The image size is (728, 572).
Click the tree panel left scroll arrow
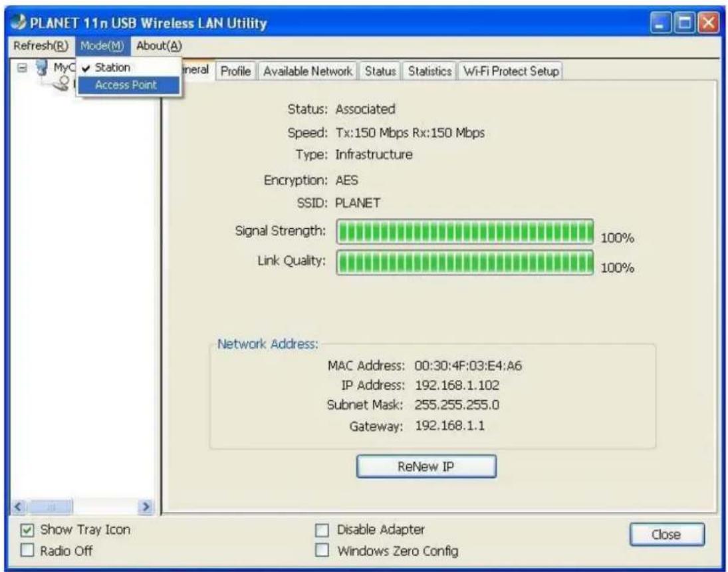(19, 506)
